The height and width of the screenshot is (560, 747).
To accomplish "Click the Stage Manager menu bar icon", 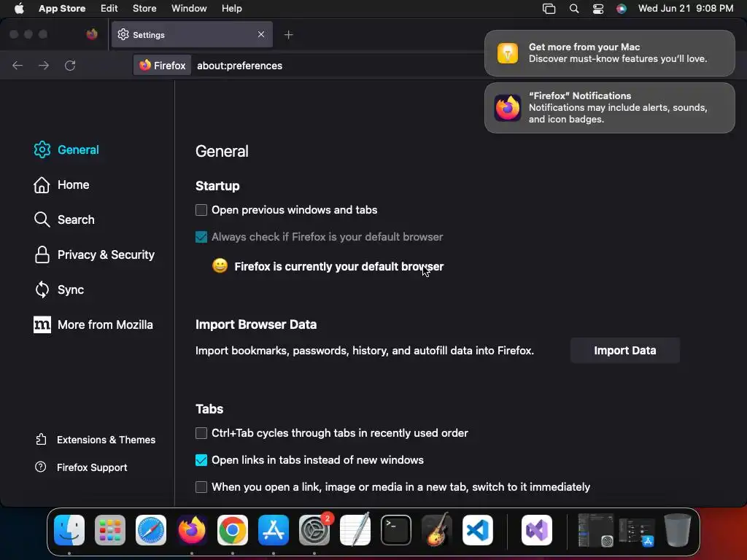I will click(549, 9).
